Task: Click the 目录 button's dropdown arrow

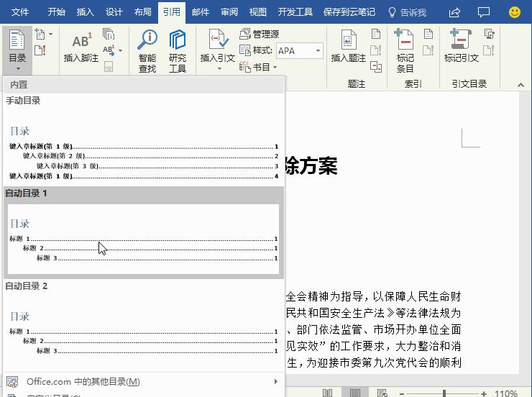Action: pyautogui.click(x=18, y=69)
